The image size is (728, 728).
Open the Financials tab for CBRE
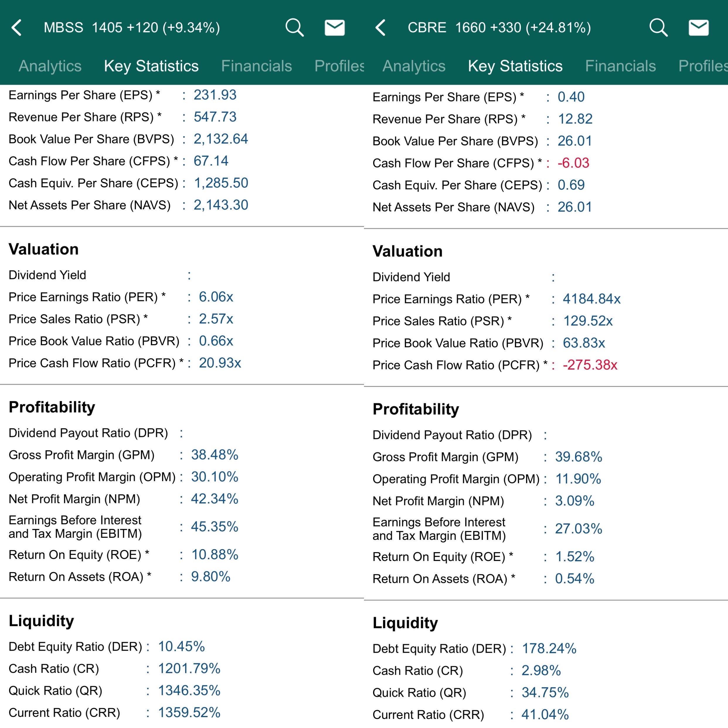[x=620, y=66]
